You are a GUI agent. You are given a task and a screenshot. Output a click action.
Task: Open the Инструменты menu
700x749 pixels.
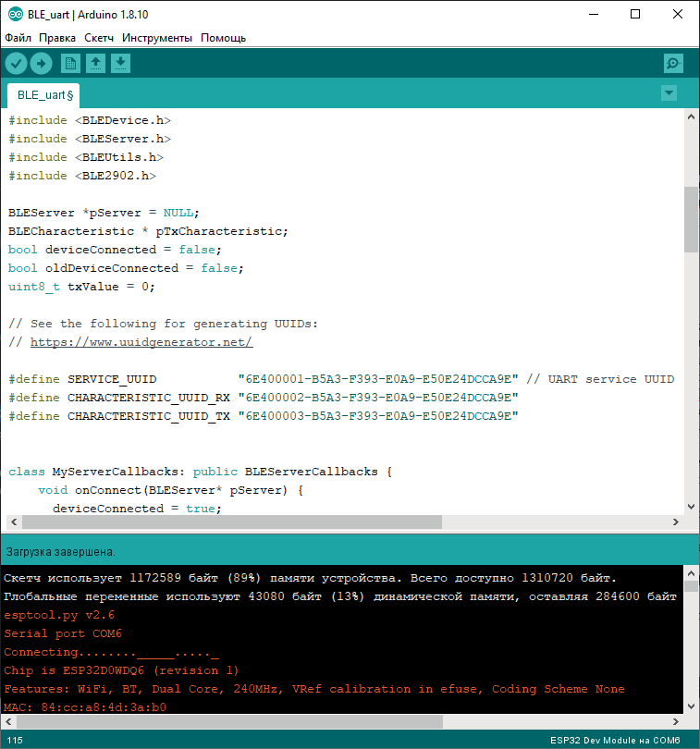pyautogui.click(x=157, y=38)
